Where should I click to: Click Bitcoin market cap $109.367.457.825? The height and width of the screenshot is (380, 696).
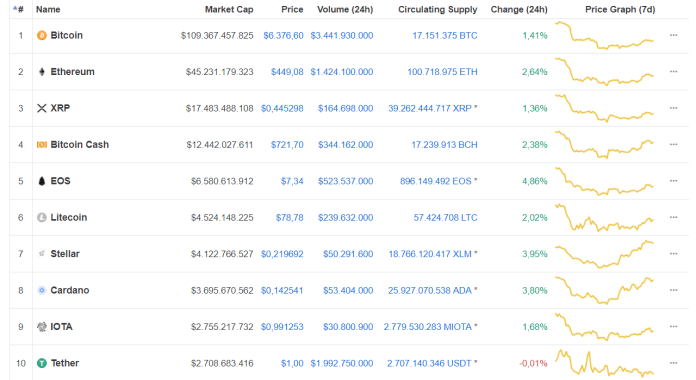click(x=217, y=36)
